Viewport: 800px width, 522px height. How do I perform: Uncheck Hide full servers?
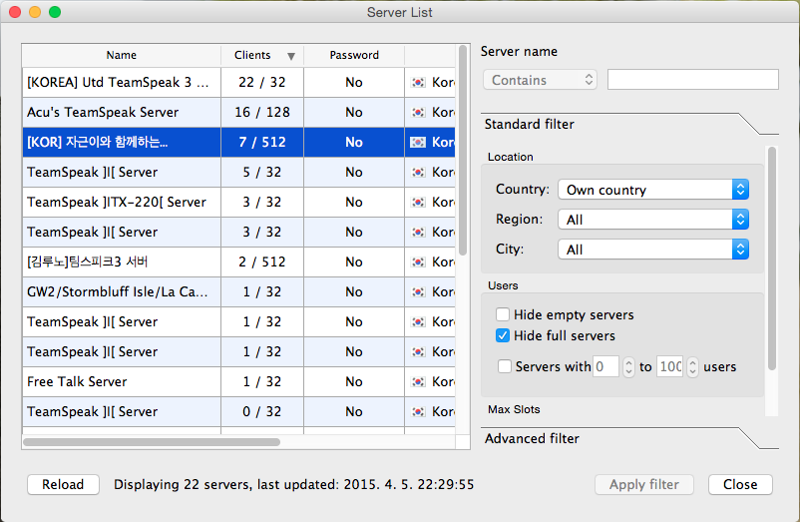(x=503, y=335)
